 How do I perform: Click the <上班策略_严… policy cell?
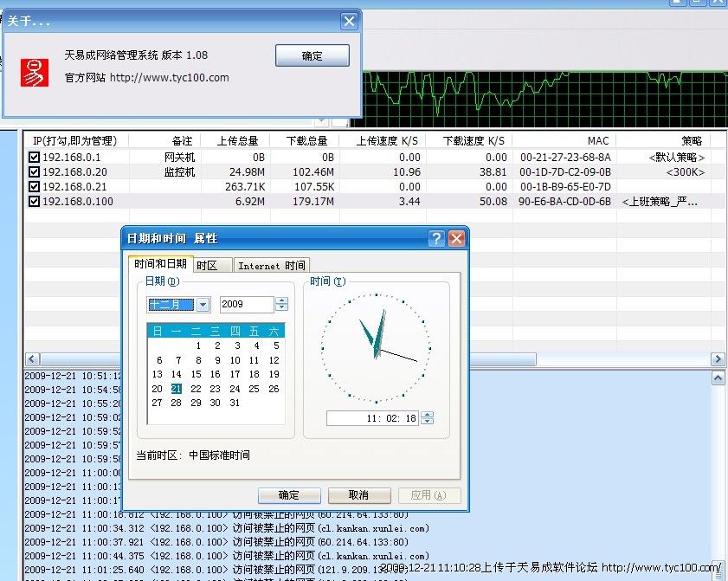click(x=660, y=202)
